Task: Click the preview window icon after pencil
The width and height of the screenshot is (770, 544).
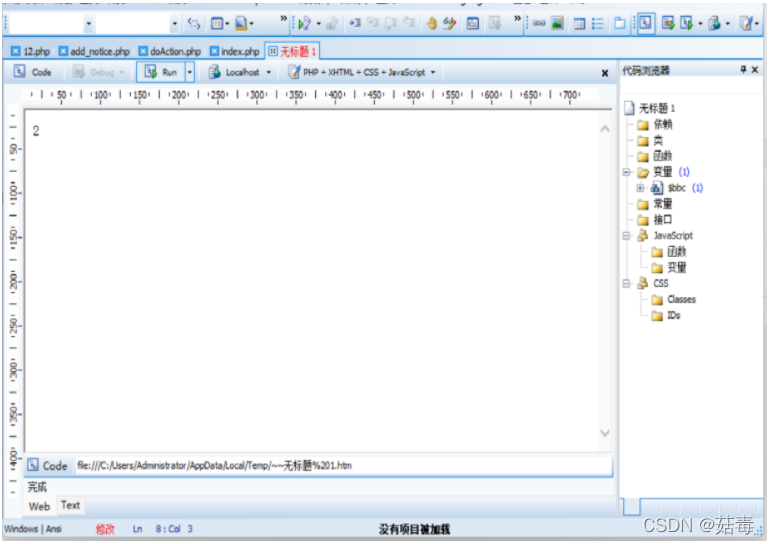Action: tap(472, 23)
